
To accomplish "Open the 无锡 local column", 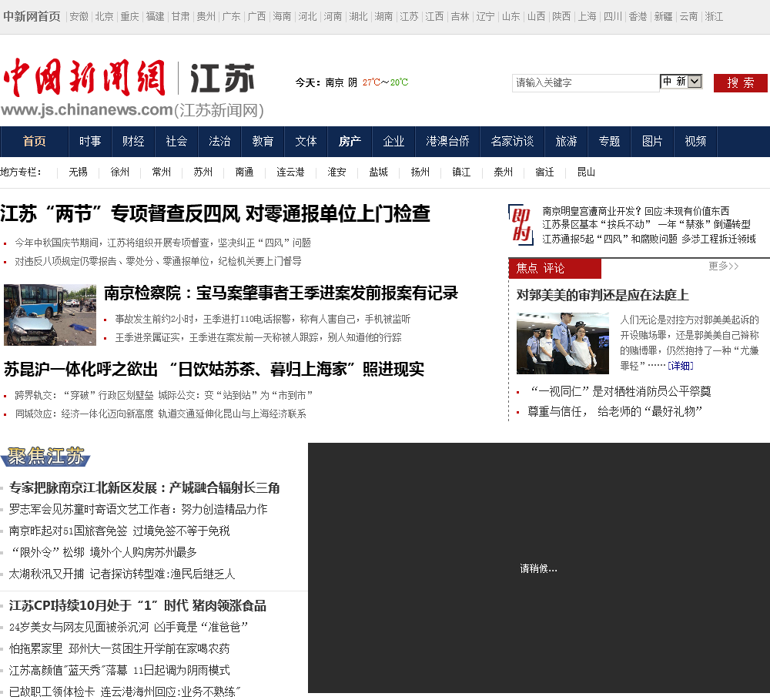I will (x=78, y=172).
